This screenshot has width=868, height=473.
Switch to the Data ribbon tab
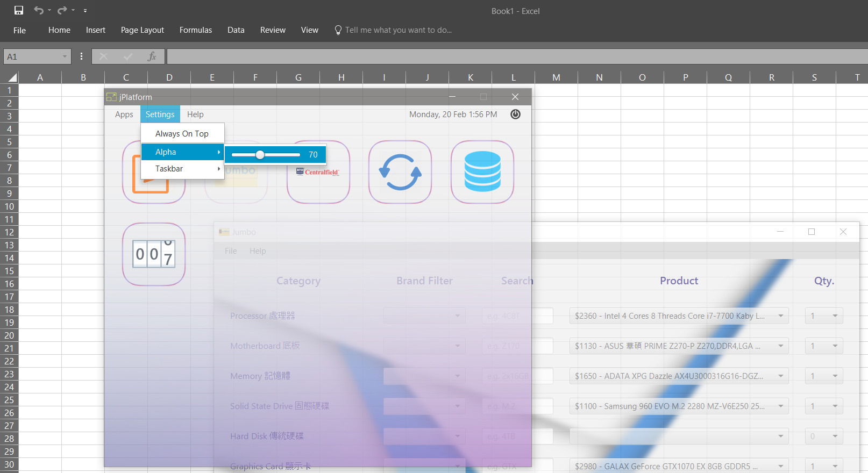point(236,30)
